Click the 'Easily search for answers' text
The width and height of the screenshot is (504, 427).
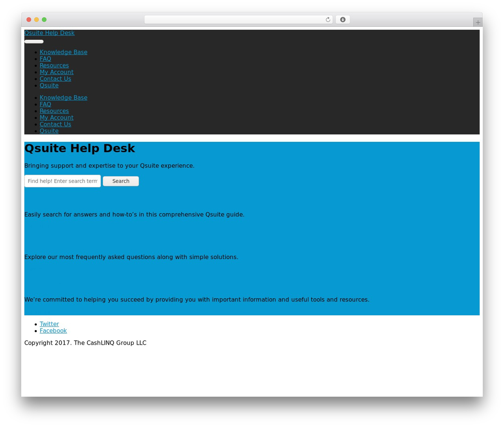134,215
